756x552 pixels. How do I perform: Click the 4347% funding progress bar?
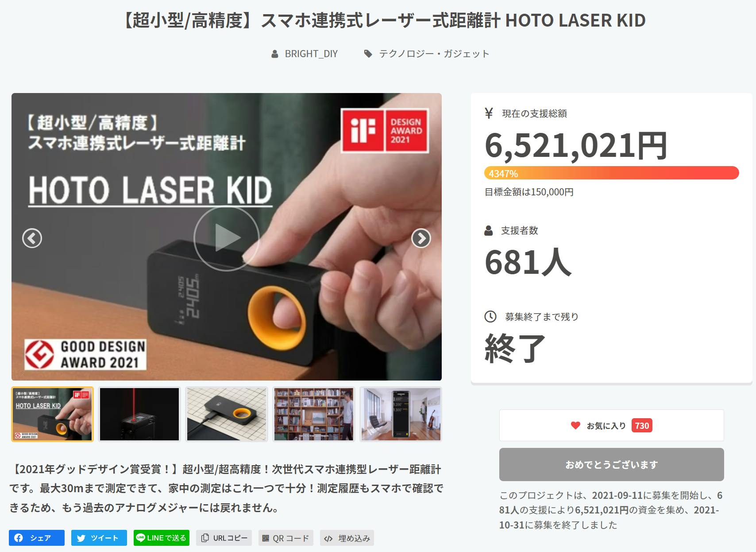(612, 173)
